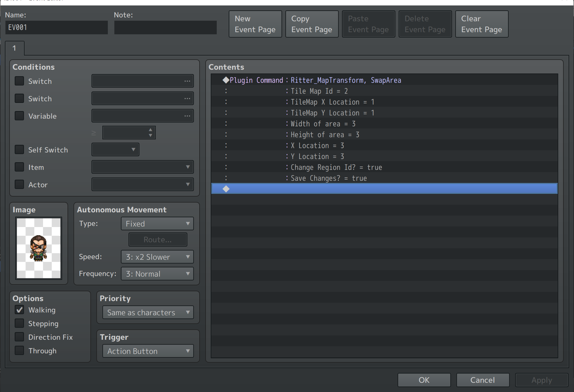Viewport: 574px width, 392px height.
Task: Click the Route... button
Action: pyautogui.click(x=158, y=240)
